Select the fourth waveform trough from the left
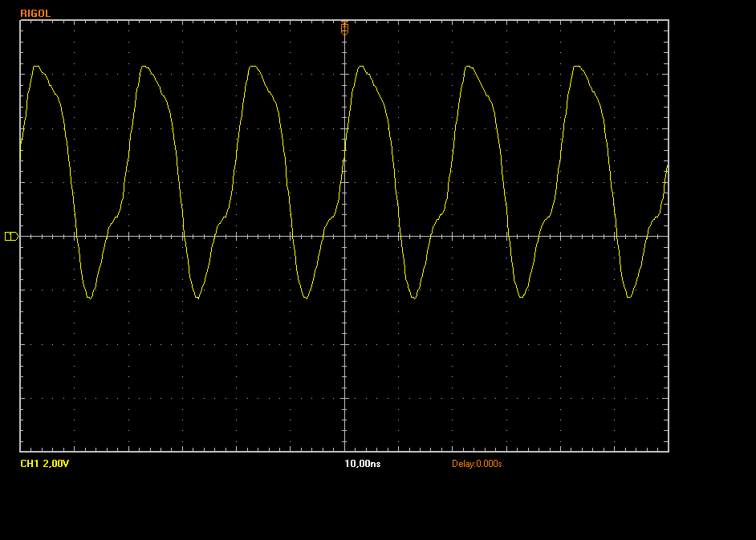Screen dimensions: 756x540 tap(414, 298)
